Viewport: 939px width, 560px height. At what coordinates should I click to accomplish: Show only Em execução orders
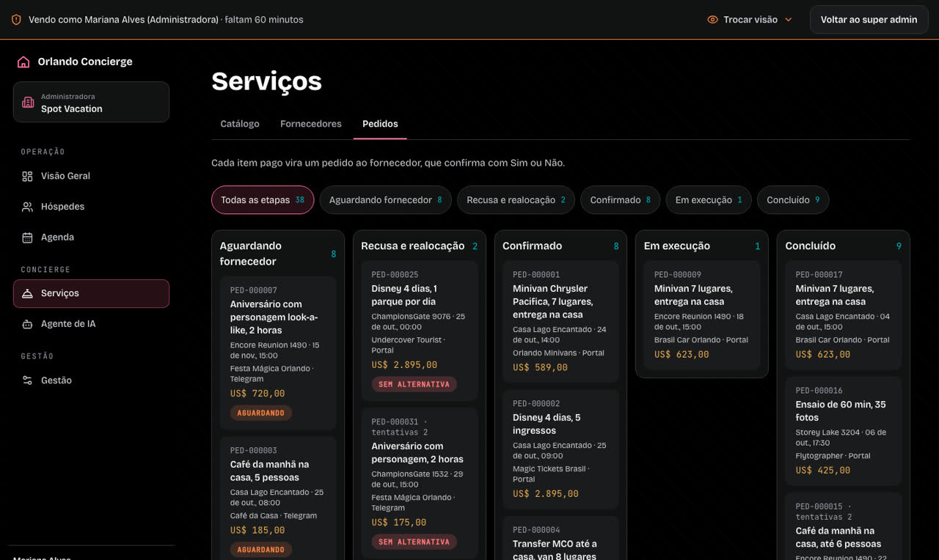point(709,200)
